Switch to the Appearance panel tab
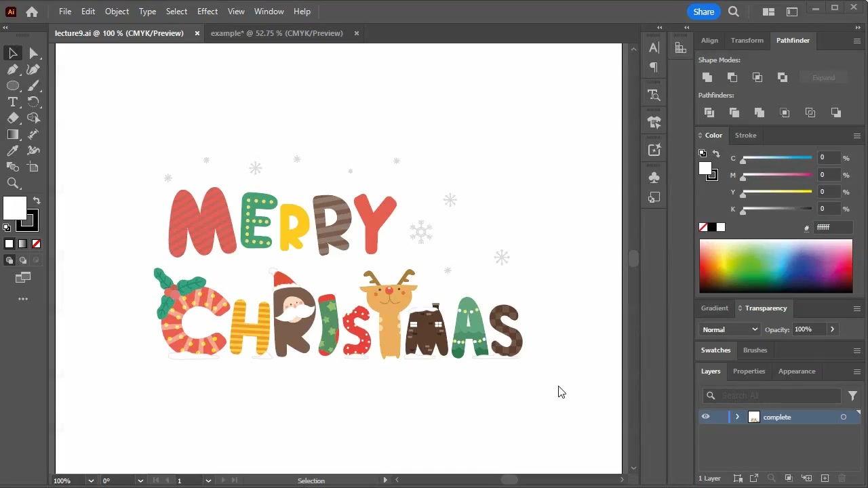The width and height of the screenshot is (868, 488). click(796, 371)
